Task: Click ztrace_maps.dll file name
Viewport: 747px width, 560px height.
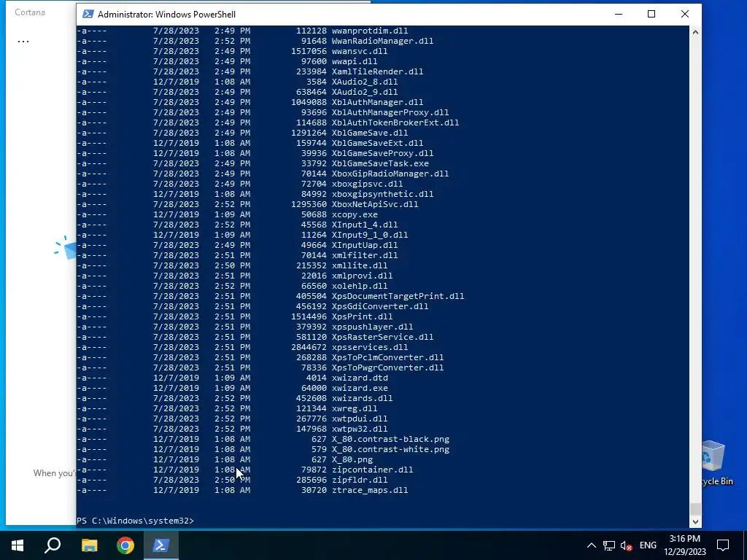Action: (x=370, y=491)
